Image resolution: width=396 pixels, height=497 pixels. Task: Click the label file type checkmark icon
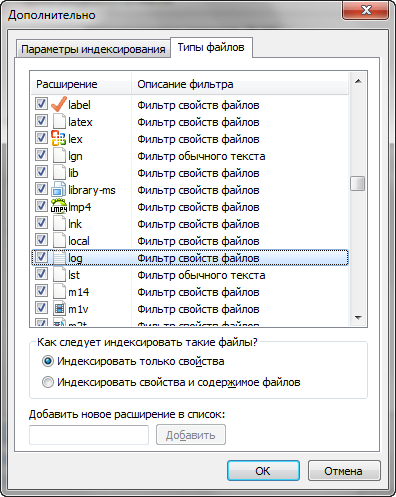[x=59, y=105]
